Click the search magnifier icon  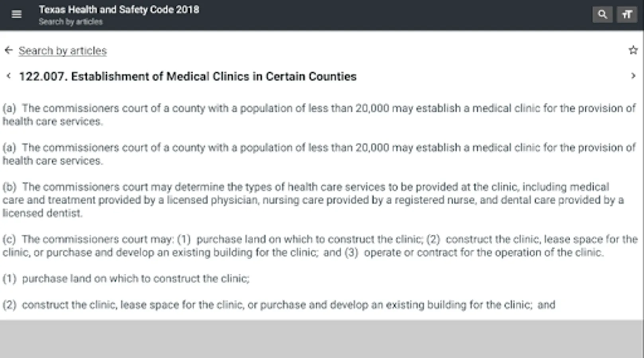[x=602, y=15]
